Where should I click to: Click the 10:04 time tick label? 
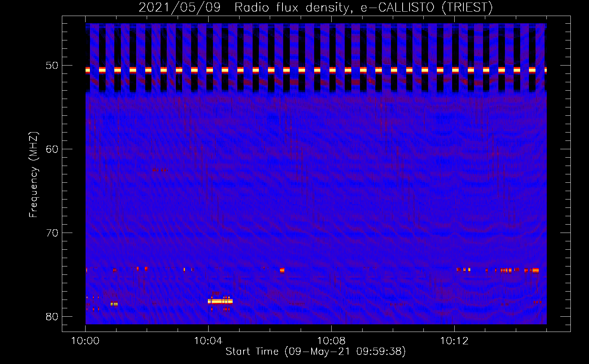(208, 341)
